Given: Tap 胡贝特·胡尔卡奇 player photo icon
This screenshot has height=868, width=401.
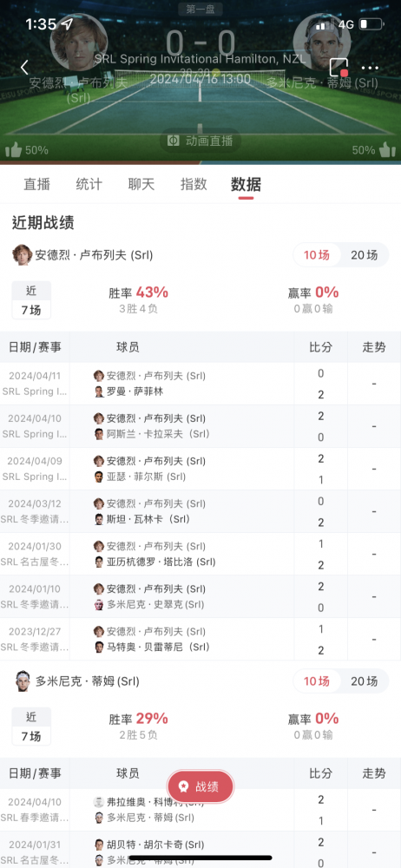Looking at the screenshot, I should (x=99, y=845).
